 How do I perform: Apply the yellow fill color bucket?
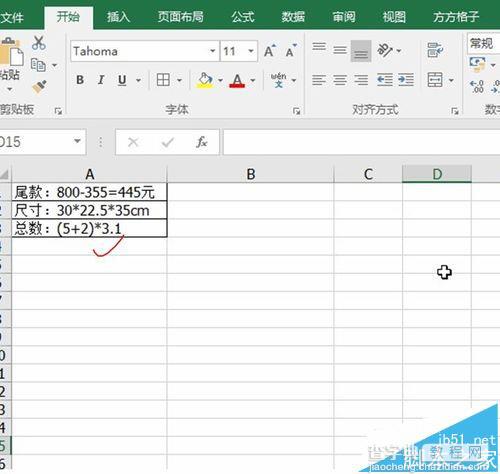click(205, 80)
